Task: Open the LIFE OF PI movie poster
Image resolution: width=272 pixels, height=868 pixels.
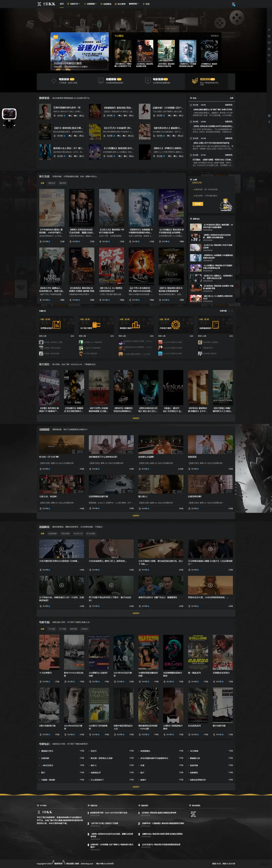Action: [52, 208]
